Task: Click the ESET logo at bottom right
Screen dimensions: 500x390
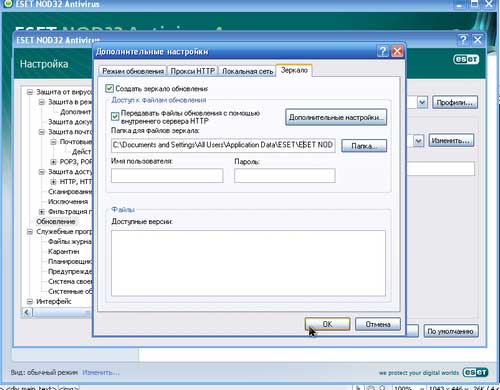Action: 475,372
